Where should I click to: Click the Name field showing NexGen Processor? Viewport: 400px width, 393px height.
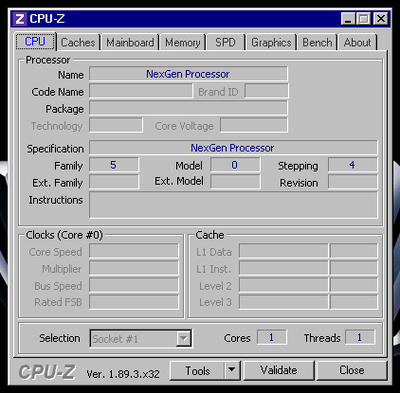pyautogui.click(x=188, y=74)
